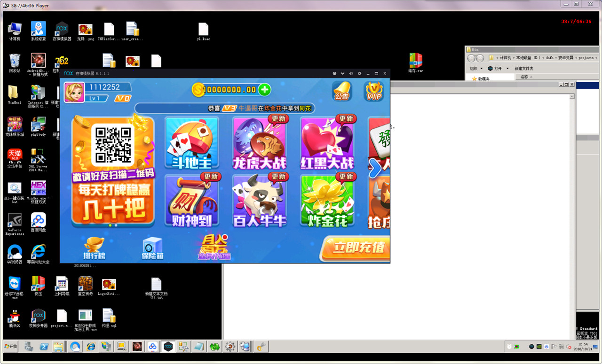Open the 斗地主 card game

191,143
